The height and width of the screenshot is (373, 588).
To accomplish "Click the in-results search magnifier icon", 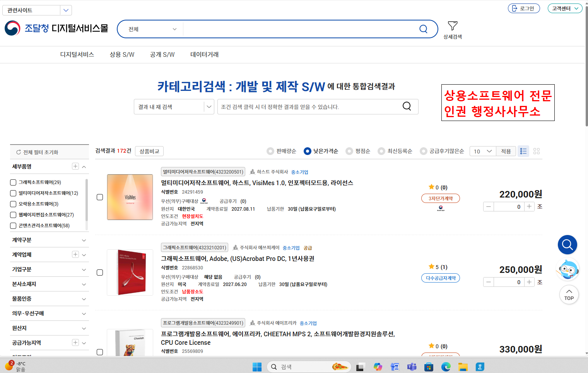I will [x=407, y=106].
